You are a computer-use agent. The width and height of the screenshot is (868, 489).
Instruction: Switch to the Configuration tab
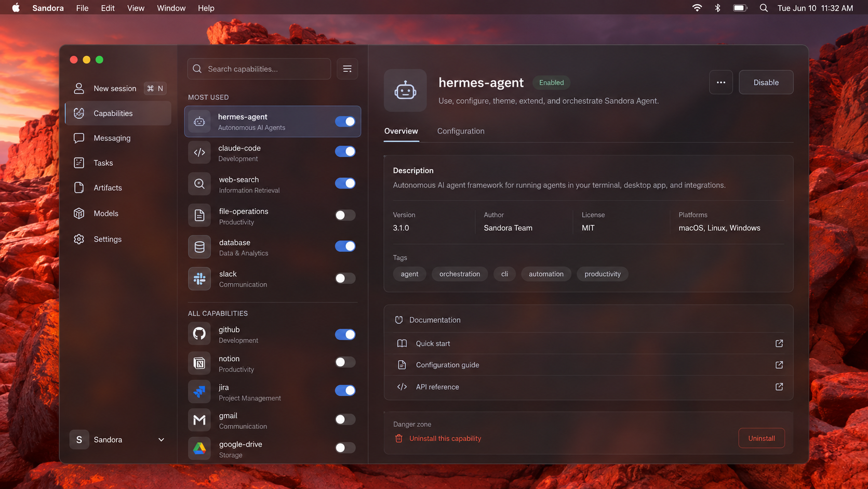(x=461, y=131)
